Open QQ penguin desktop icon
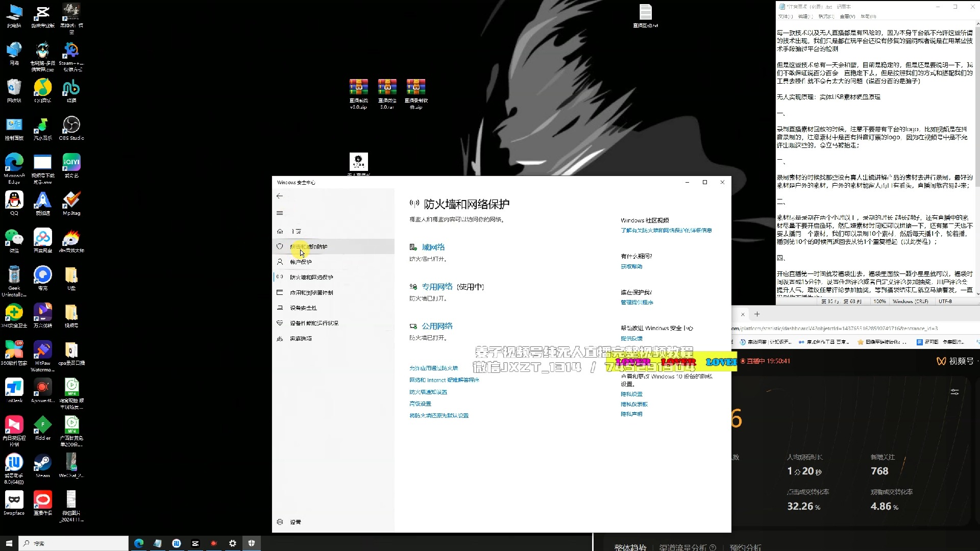This screenshot has width=980, height=551. [14, 204]
